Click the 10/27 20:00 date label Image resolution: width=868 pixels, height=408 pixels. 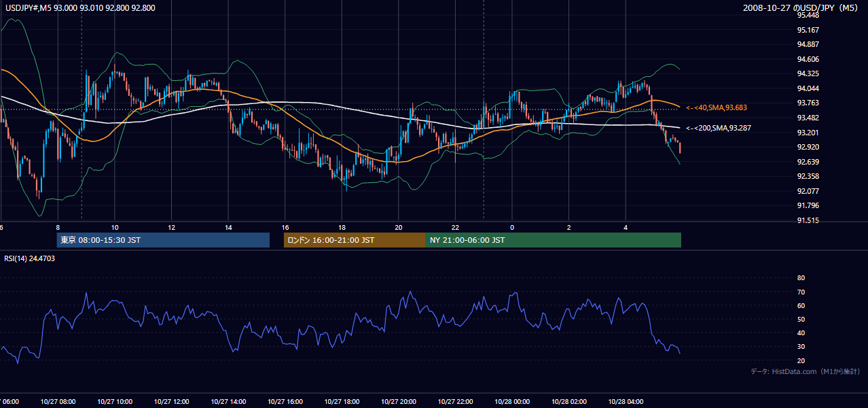399,402
